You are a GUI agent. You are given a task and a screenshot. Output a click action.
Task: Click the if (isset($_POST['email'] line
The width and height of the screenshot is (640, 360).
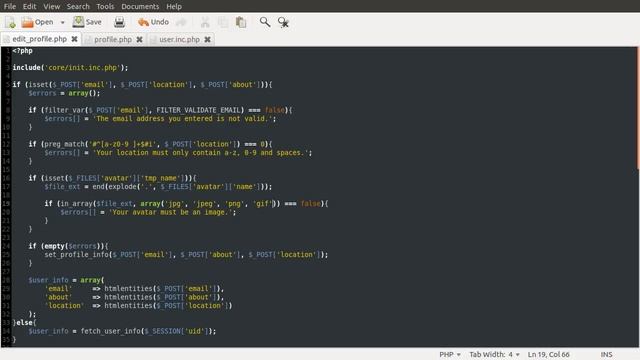142,84
